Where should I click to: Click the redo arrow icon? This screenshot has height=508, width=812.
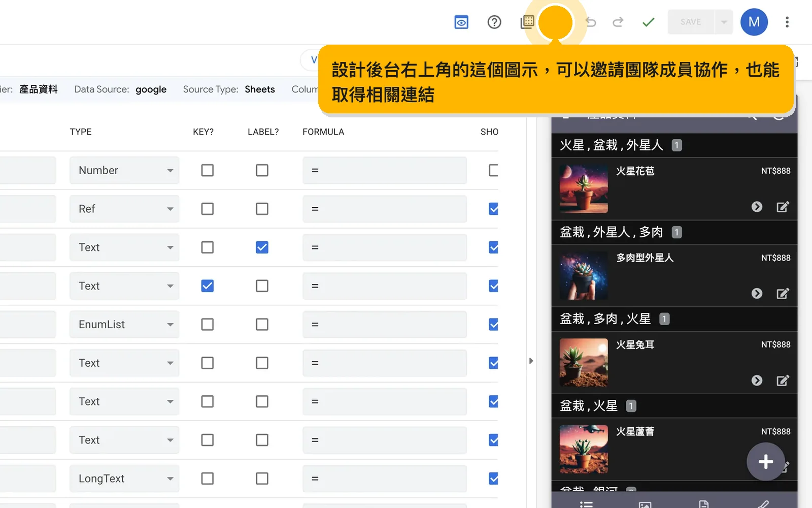(x=618, y=22)
